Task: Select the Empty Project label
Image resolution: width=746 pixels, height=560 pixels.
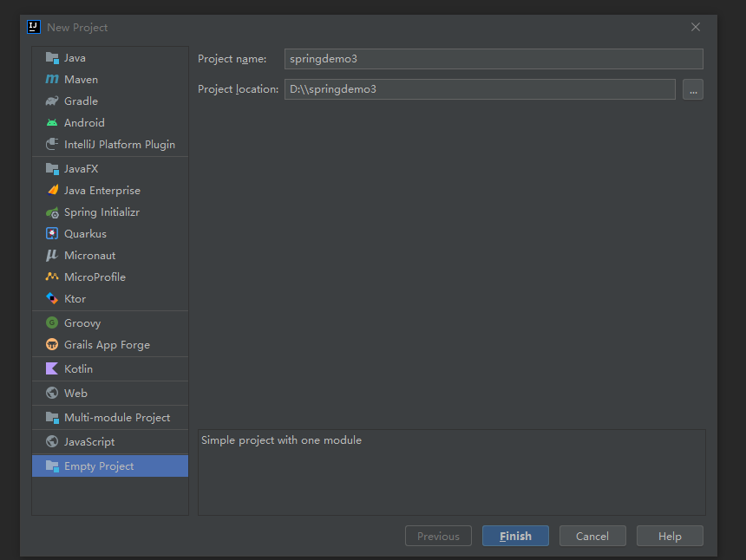Action: [x=99, y=466]
